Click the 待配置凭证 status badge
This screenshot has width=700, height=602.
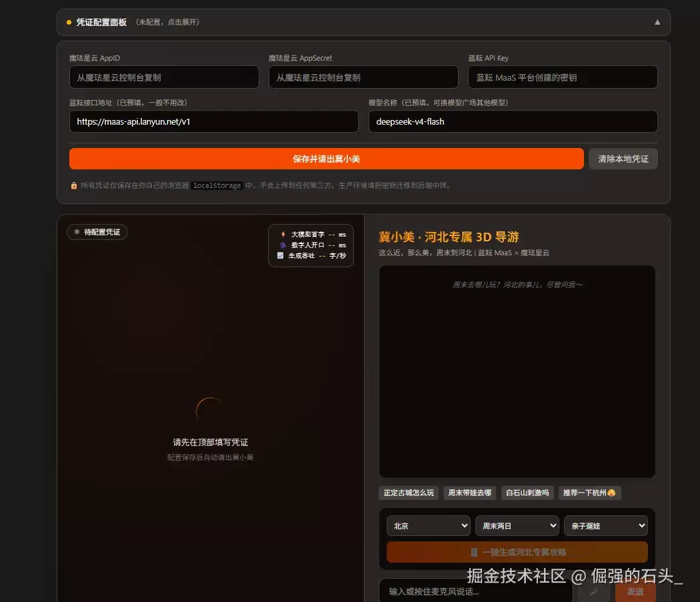97,232
